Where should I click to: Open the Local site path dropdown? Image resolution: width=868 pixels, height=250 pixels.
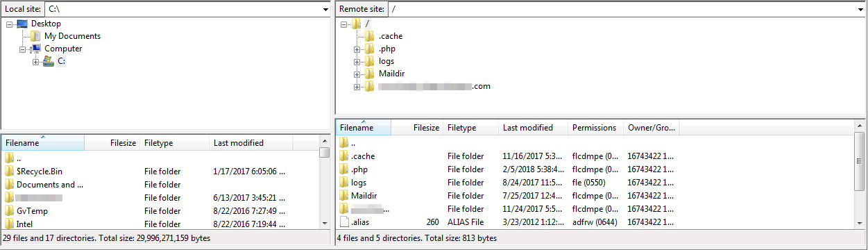[325, 9]
